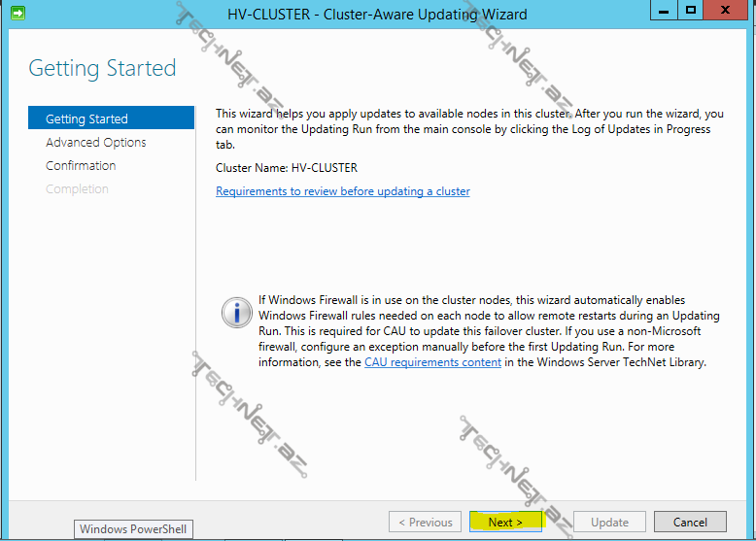Click the HV-CLUSTER window title bar text
This screenshot has width=756, height=541.
coord(377,15)
